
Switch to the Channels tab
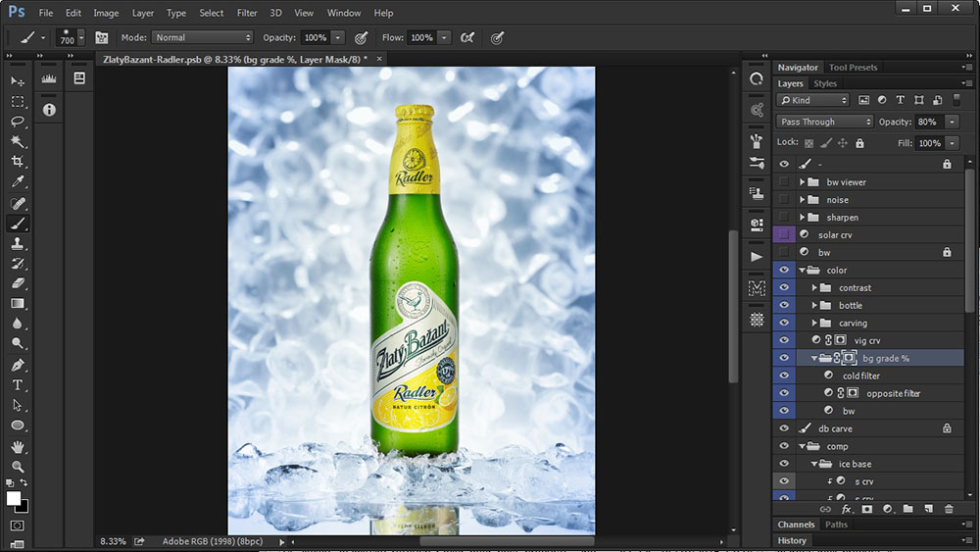click(796, 525)
